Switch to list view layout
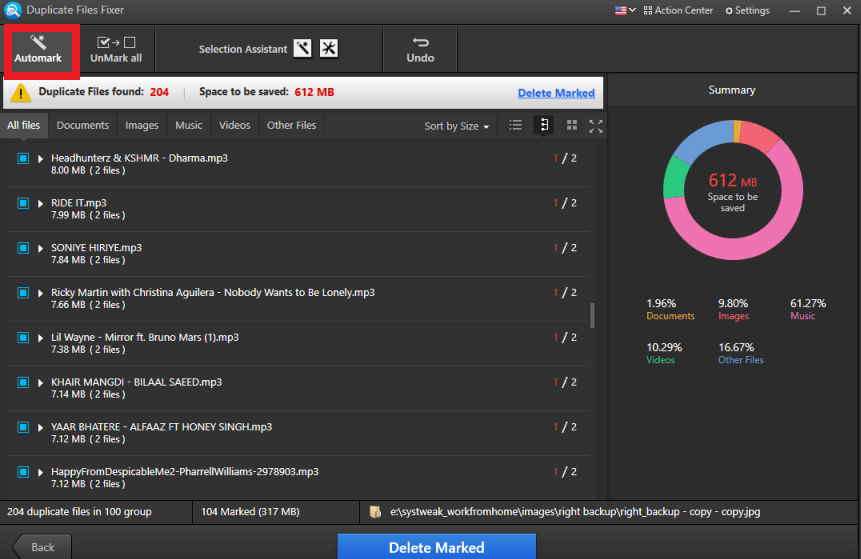Viewport: 861px width, 559px height. [x=516, y=126]
